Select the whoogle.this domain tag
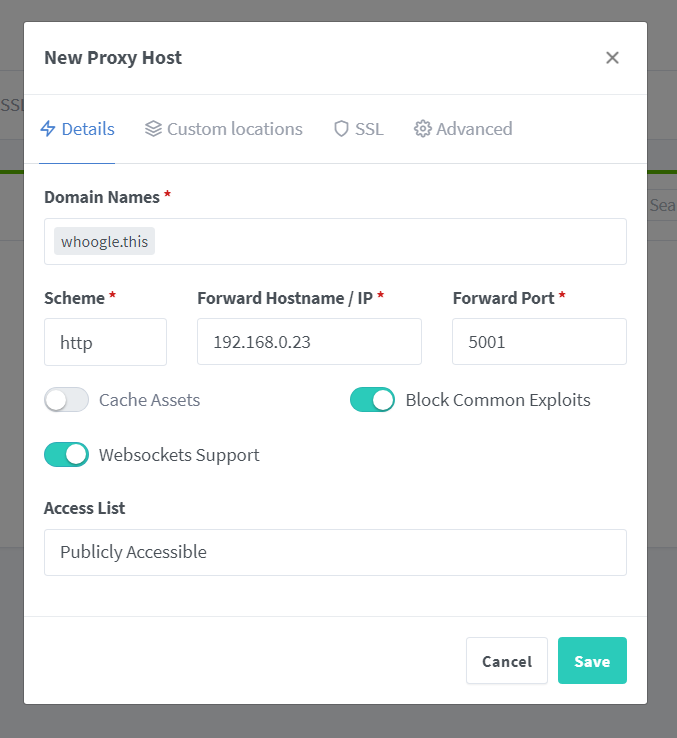677x738 pixels. pyautogui.click(x=105, y=242)
